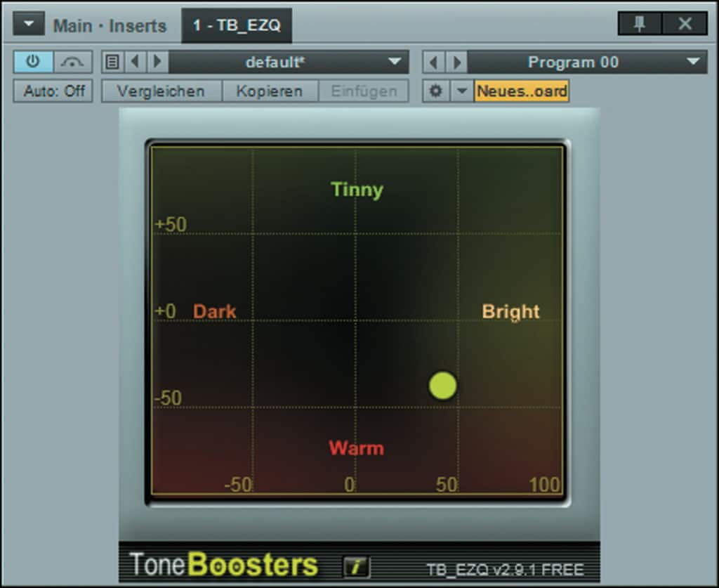This screenshot has width=719, height=588.
Task: Click the Vergleichen button
Action: click(161, 91)
